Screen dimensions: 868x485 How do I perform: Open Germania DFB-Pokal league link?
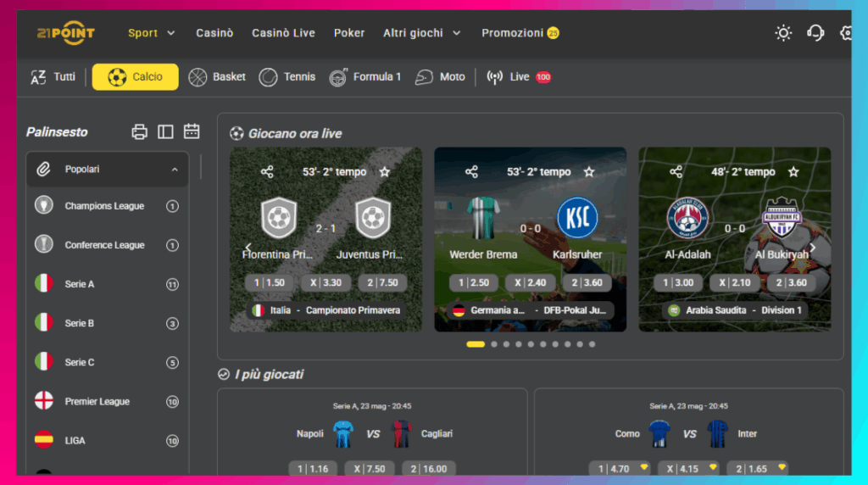click(531, 310)
